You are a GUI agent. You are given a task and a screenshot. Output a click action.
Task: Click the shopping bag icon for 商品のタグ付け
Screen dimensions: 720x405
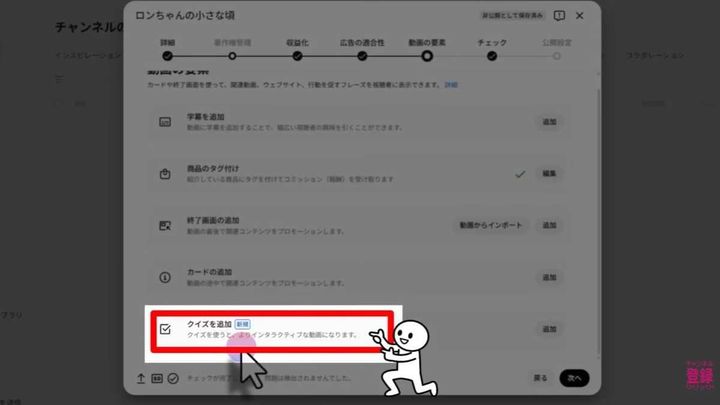coord(165,174)
